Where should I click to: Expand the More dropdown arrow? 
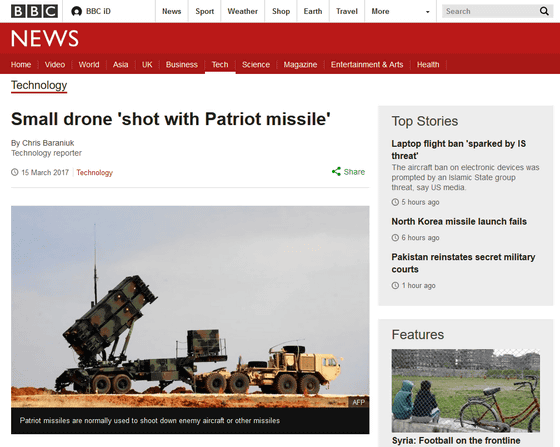[428, 12]
